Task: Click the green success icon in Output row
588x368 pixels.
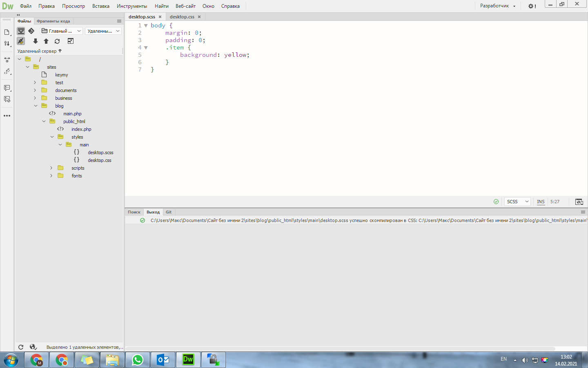Action: 143,220
